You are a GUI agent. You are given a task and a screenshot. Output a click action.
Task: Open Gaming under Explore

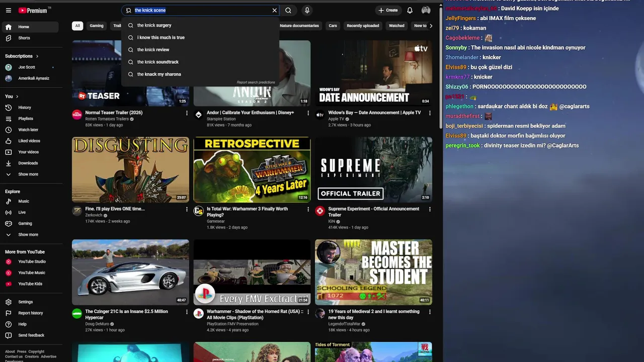31,223
